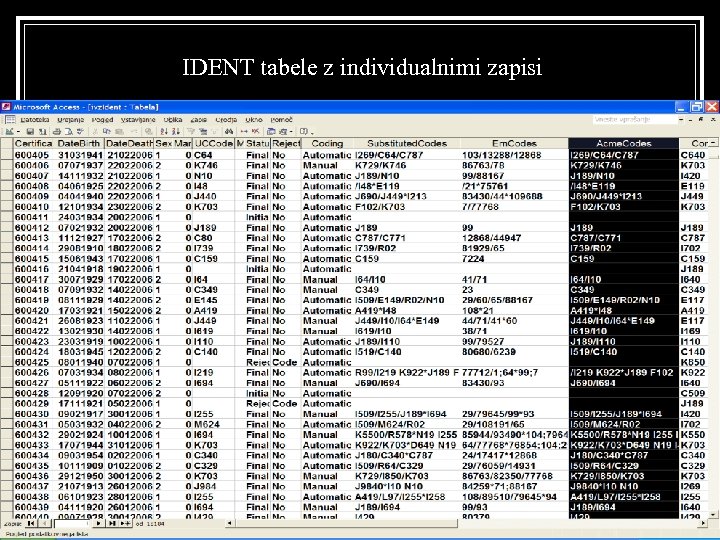Image resolution: width=720 pixels, height=540 pixels.
Task: Click certificate cell 600405
Action: [32, 155]
